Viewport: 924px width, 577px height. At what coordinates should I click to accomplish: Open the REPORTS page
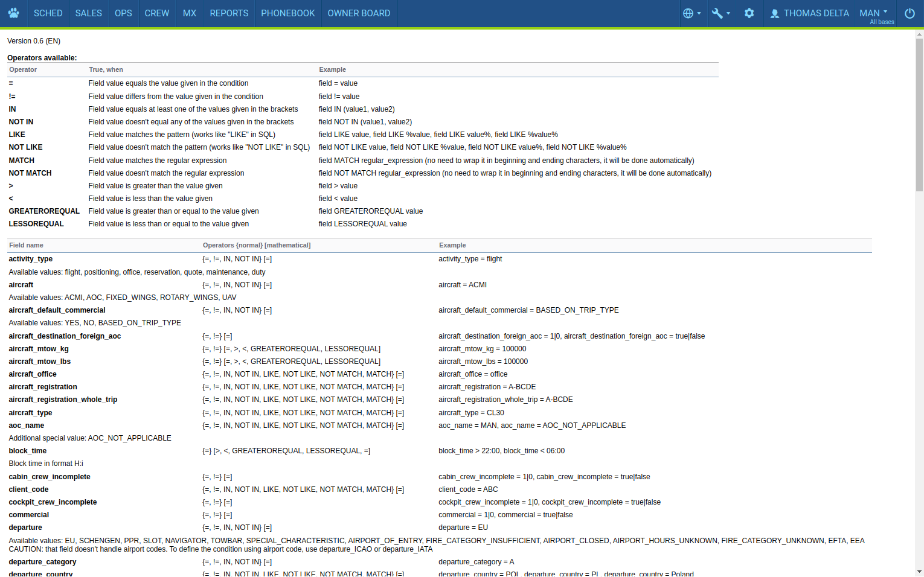[229, 13]
